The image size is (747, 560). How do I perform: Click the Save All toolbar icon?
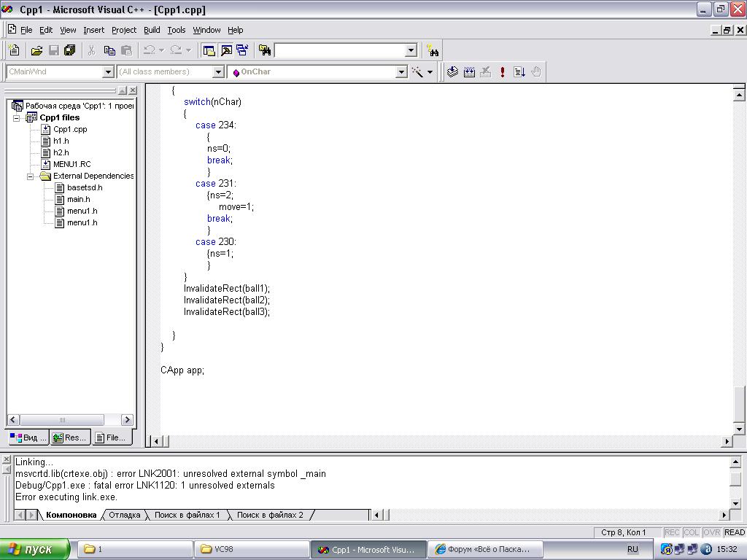(x=70, y=50)
